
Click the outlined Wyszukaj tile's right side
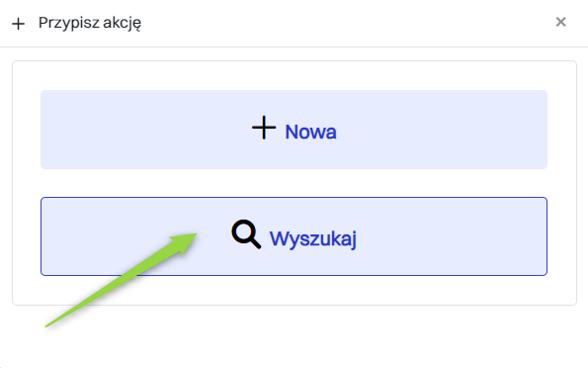point(468,236)
